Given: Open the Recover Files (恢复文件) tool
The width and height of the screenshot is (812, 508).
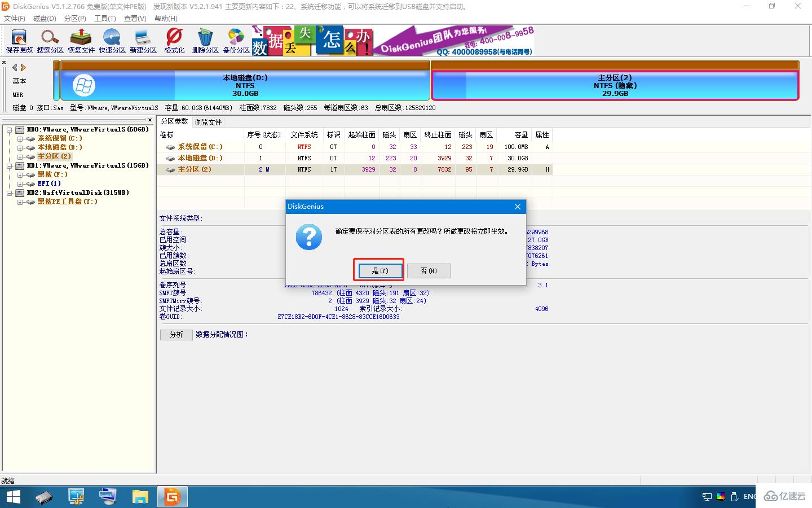Looking at the screenshot, I should pos(81,41).
